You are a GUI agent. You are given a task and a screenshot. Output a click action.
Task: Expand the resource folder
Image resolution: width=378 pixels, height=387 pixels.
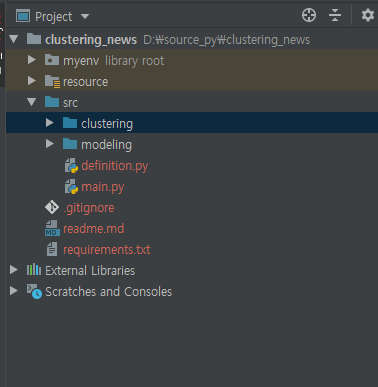[32, 81]
